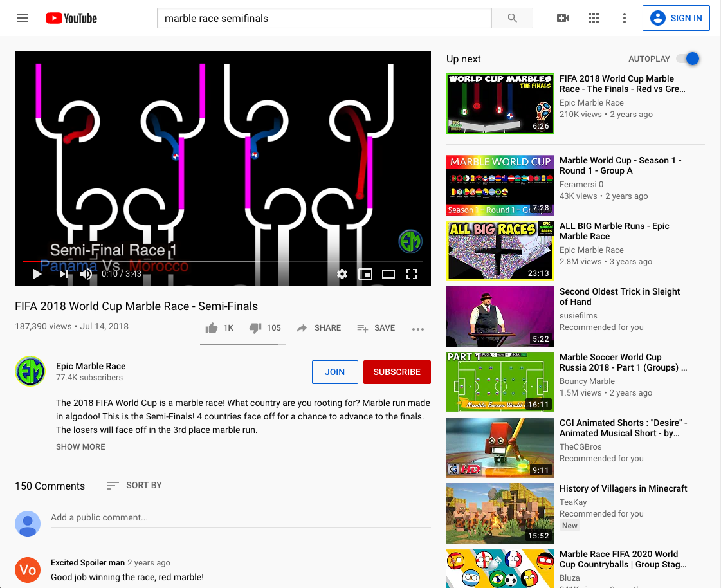The width and height of the screenshot is (721, 588).
Task: Open Marble World Cup Season 1 title
Action: pyautogui.click(x=620, y=165)
